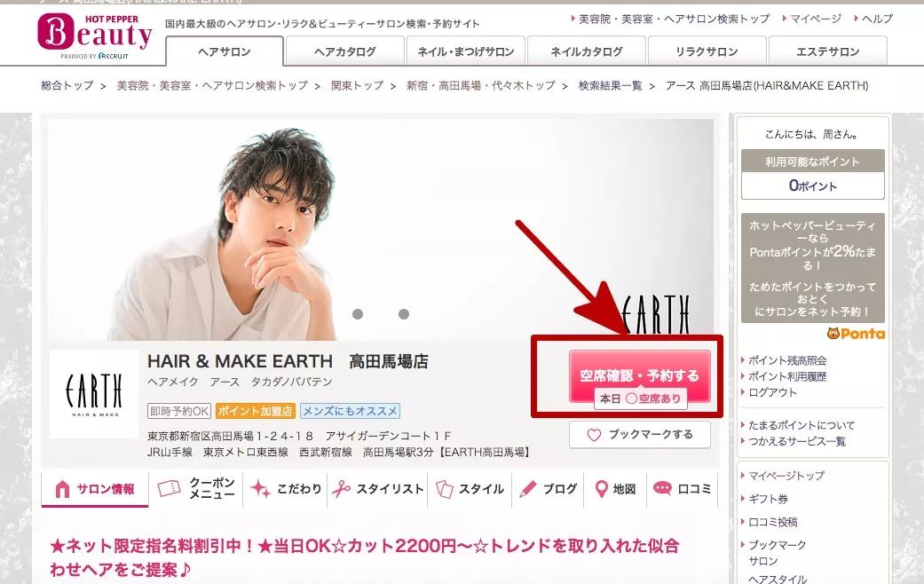Open the サロン情報 tab
924x584 pixels.
click(95, 488)
